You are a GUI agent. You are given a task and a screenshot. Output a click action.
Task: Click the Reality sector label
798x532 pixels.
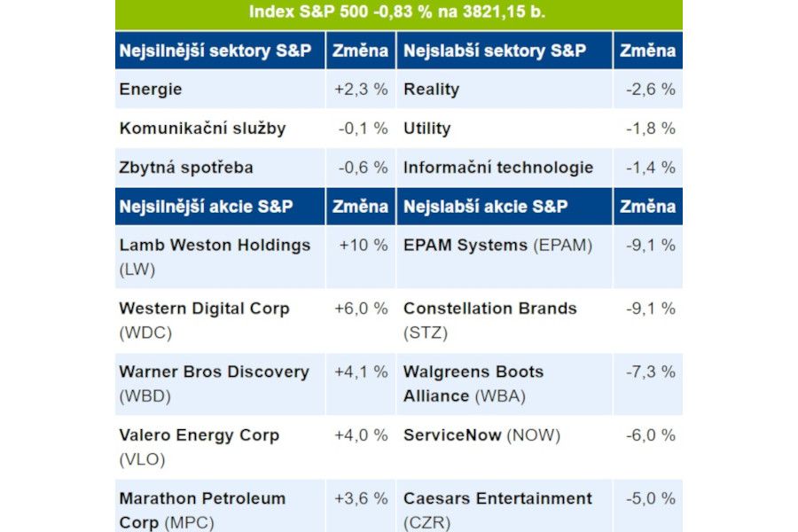pyautogui.click(x=432, y=90)
